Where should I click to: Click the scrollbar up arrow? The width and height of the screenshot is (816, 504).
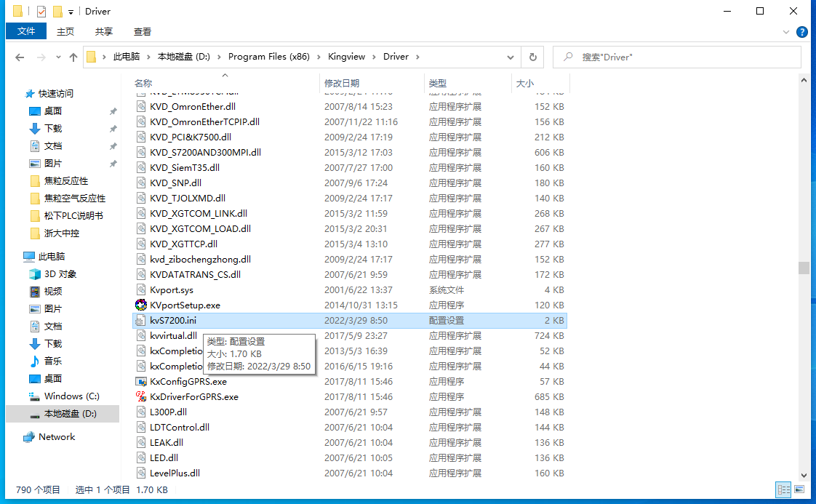804,80
